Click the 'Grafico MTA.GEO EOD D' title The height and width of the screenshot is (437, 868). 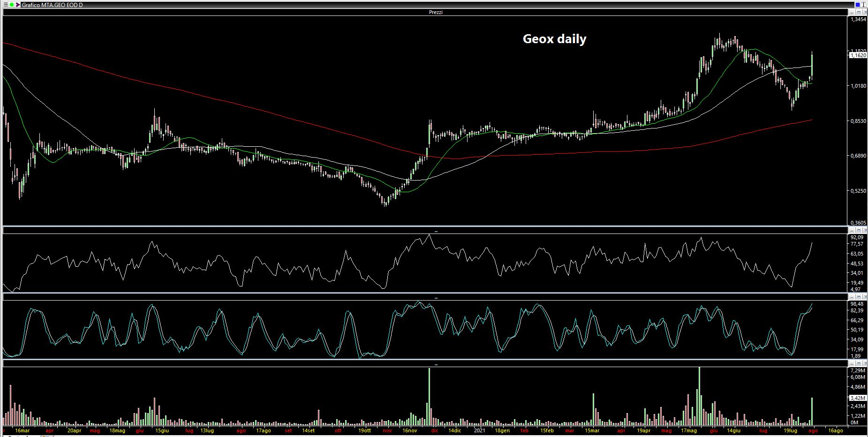pos(52,5)
